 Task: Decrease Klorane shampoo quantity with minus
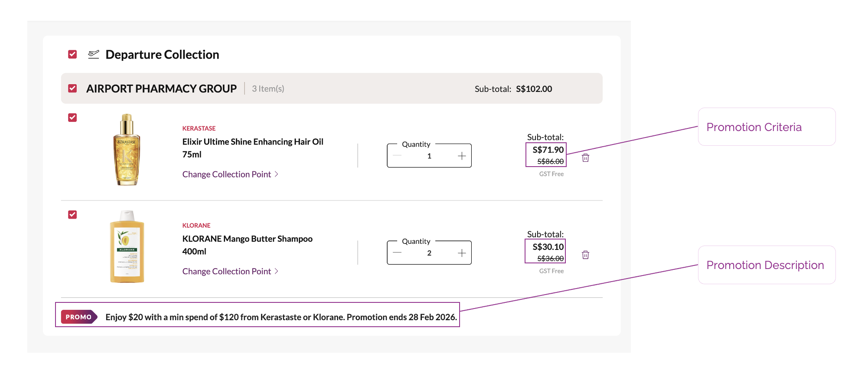click(397, 253)
